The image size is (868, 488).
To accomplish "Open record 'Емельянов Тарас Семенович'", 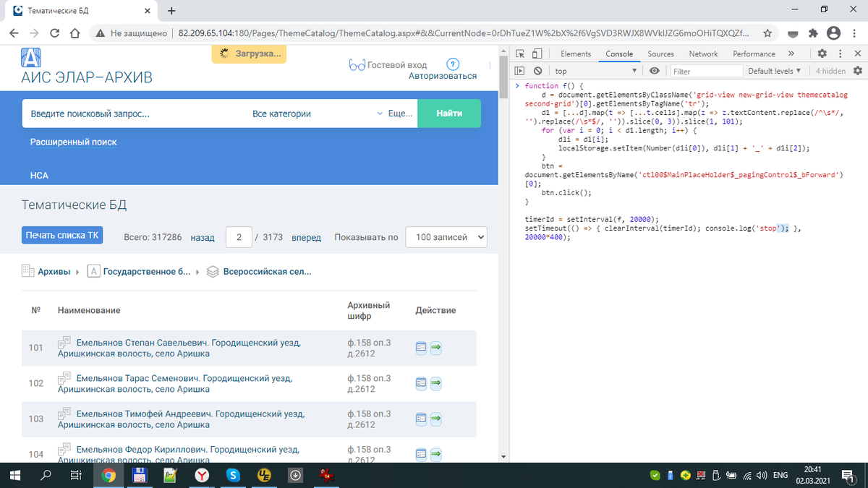I will point(176,383).
